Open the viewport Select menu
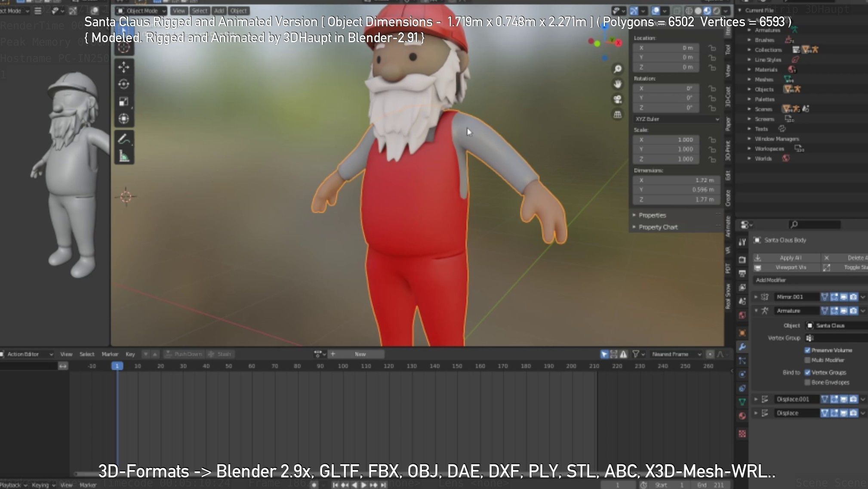The width and height of the screenshot is (868, 489). tap(200, 11)
